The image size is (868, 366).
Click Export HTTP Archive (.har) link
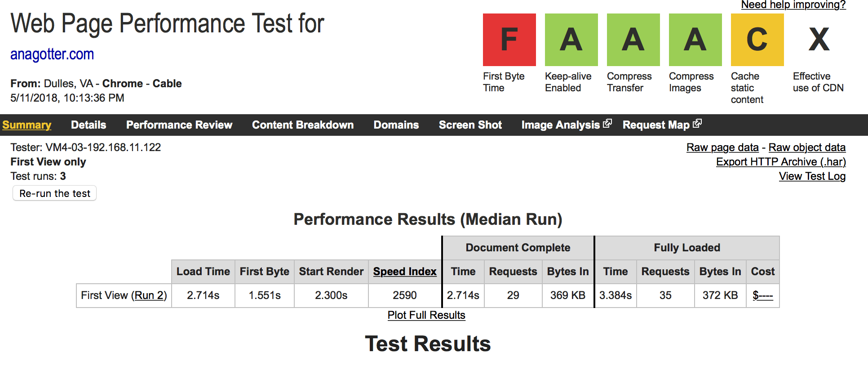[x=781, y=162]
